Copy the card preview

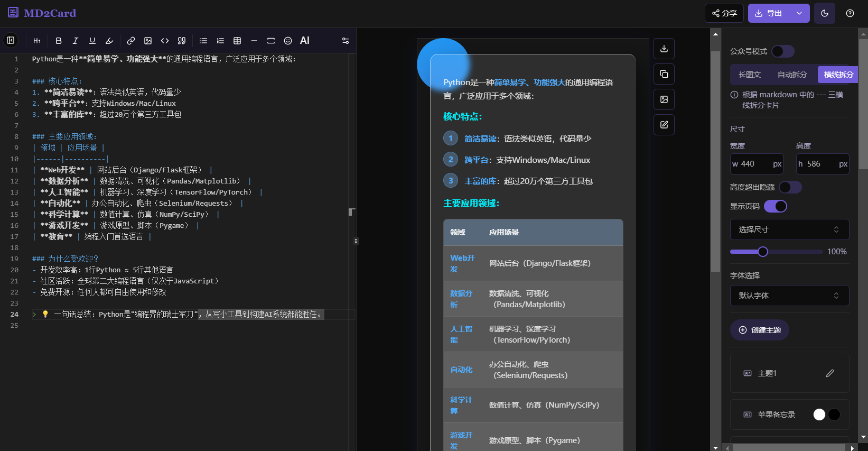[x=664, y=74]
